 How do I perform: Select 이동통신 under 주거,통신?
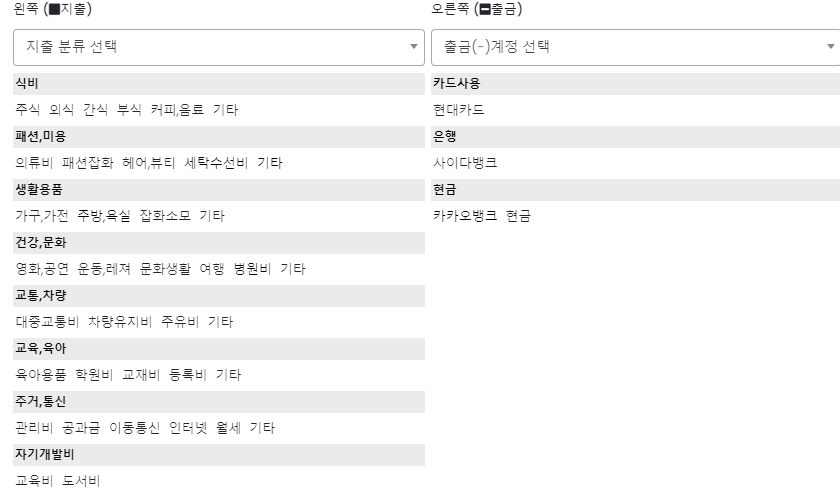[134, 428]
